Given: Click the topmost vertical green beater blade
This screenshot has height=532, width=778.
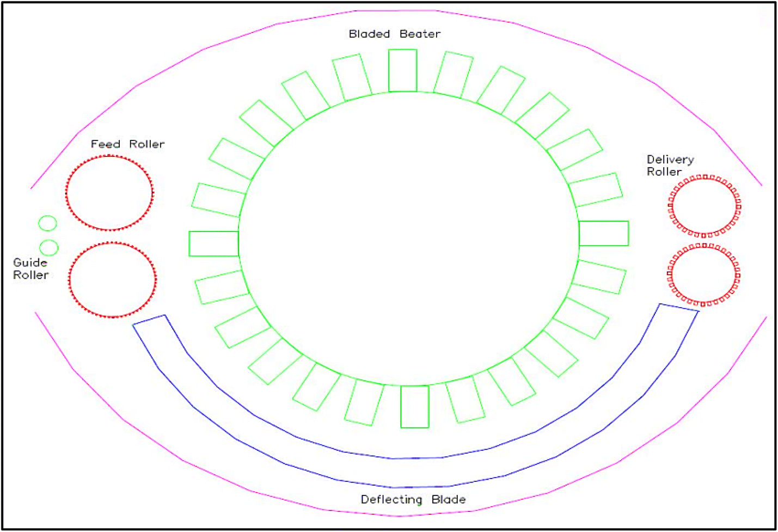Looking at the screenshot, I should click(403, 70).
